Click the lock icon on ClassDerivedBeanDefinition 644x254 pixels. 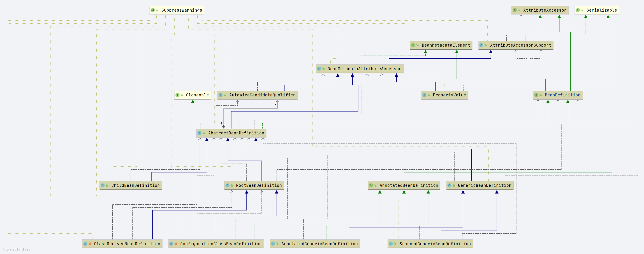(x=90, y=244)
